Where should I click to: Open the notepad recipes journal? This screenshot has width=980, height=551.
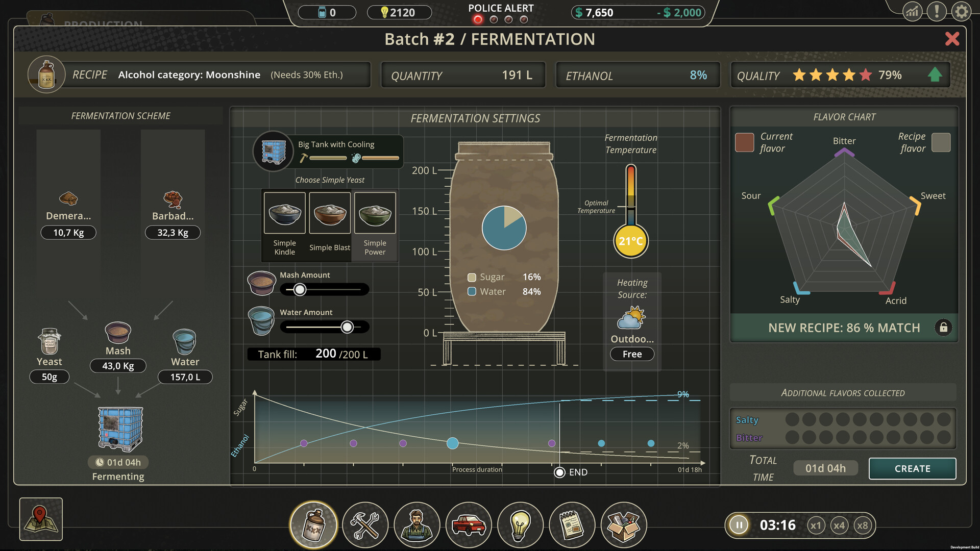click(572, 524)
